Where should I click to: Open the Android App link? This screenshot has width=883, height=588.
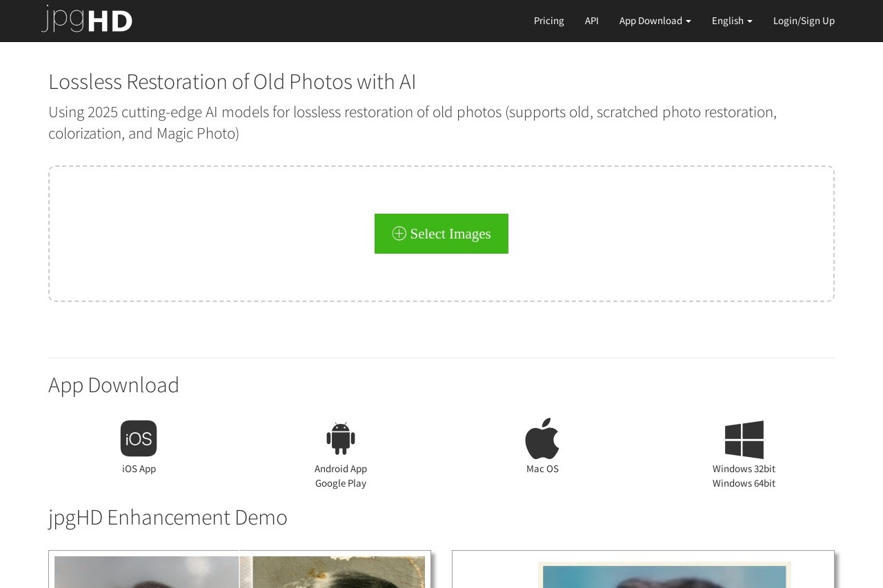pos(341,469)
